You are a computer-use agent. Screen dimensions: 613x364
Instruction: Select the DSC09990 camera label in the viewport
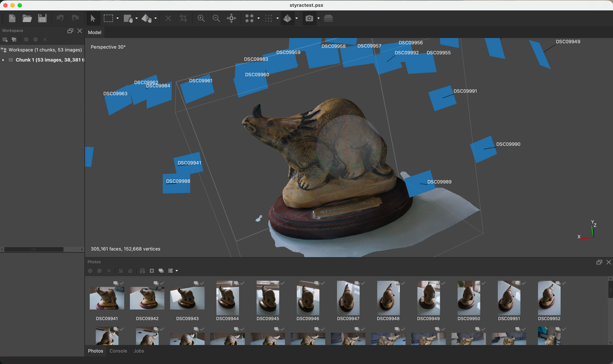pyautogui.click(x=508, y=144)
